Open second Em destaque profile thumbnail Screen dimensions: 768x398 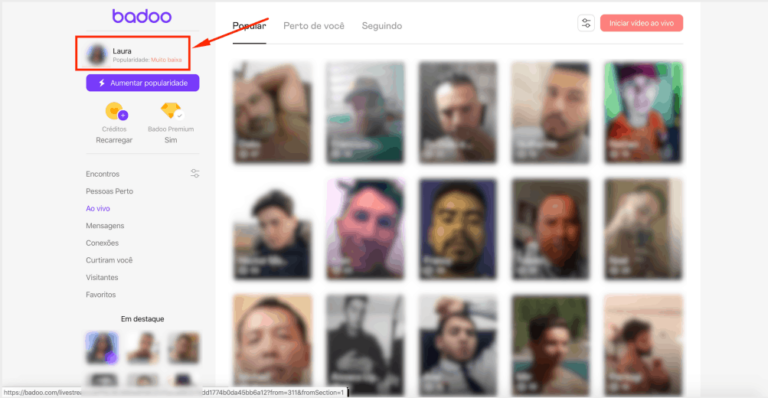click(143, 348)
